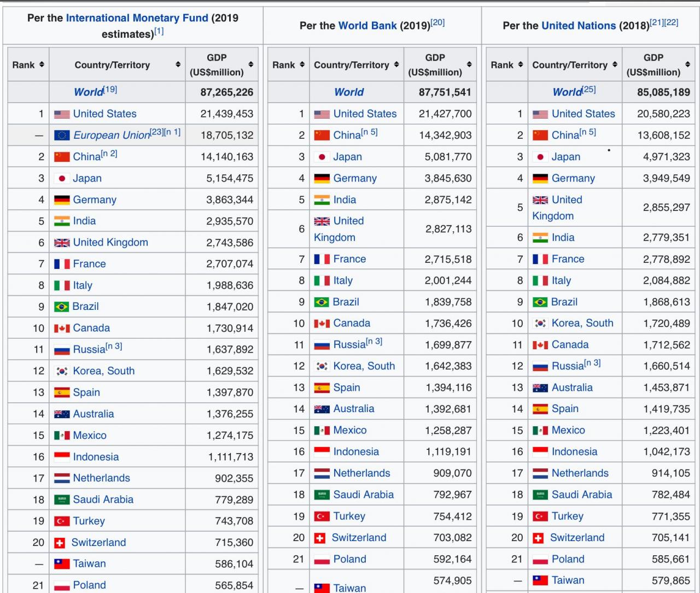Open Netherlands link in World Bank table

point(362,473)
